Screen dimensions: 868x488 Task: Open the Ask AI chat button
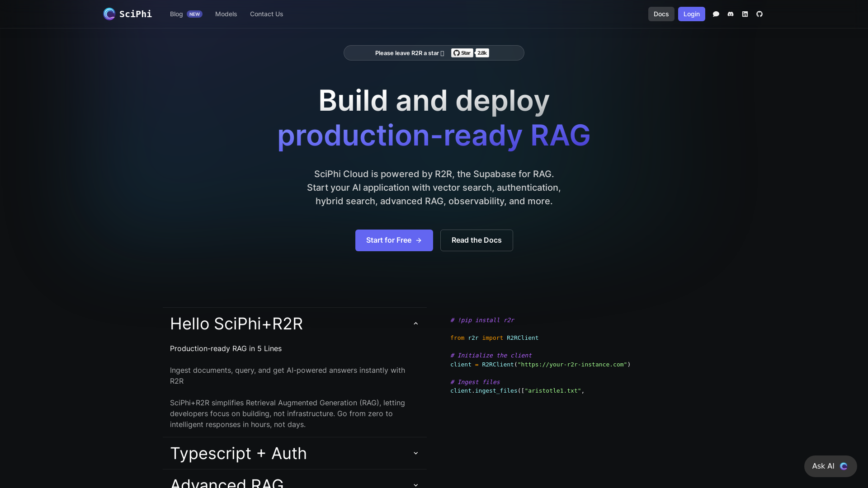pyautogui.click(x=830, y=466)
